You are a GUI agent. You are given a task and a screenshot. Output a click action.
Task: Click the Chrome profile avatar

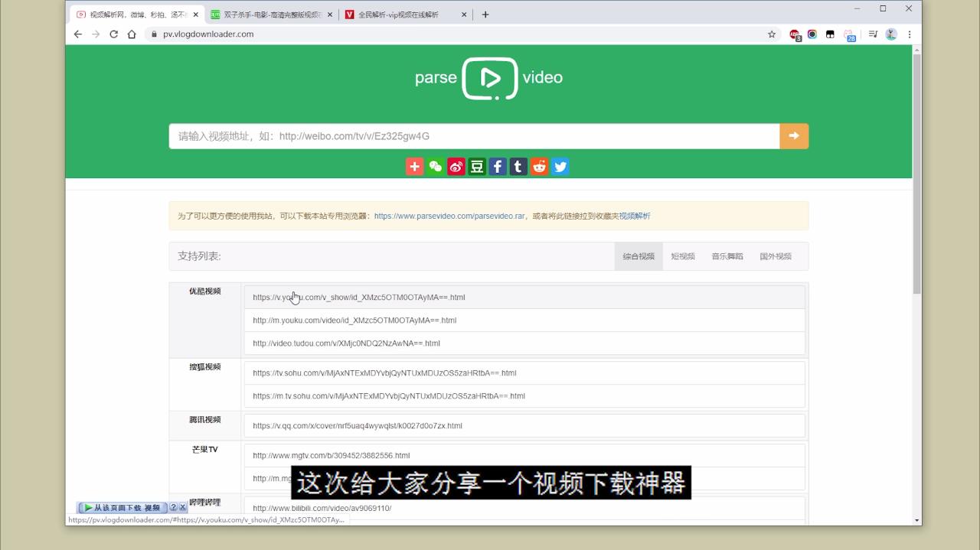[890, 34]
